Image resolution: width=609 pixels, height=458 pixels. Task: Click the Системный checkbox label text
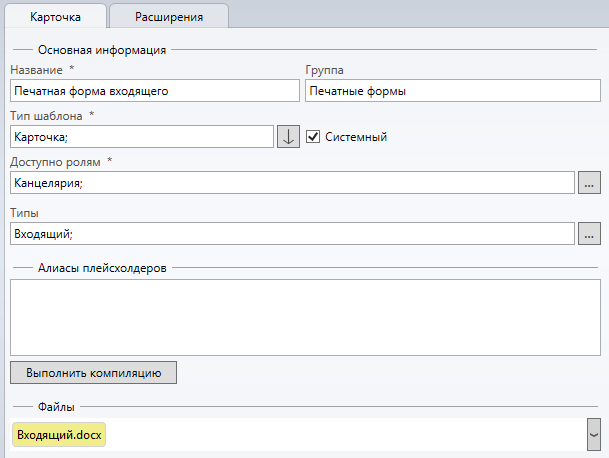coord(356,137)
